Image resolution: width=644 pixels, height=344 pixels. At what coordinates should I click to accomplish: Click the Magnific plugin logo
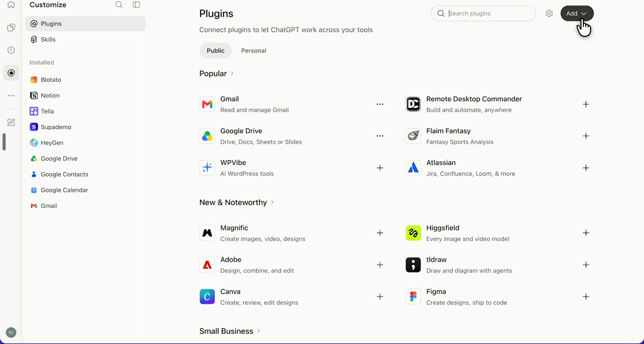click(x=207, y=233)
